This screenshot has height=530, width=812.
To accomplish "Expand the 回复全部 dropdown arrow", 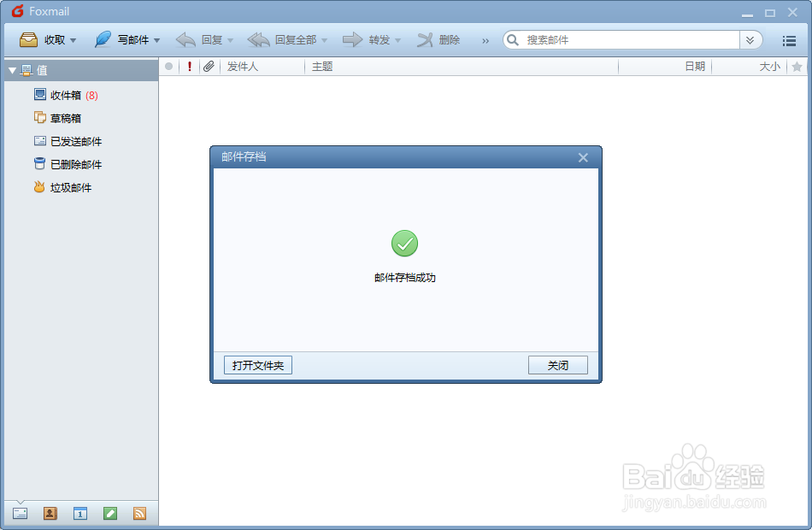I will click(x=324, y=40).
